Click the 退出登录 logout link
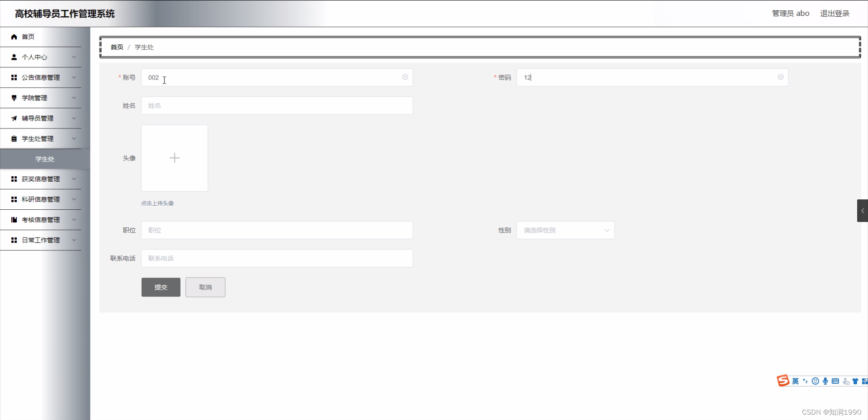This screenshot has width=868, height=420. click(835, 13)
